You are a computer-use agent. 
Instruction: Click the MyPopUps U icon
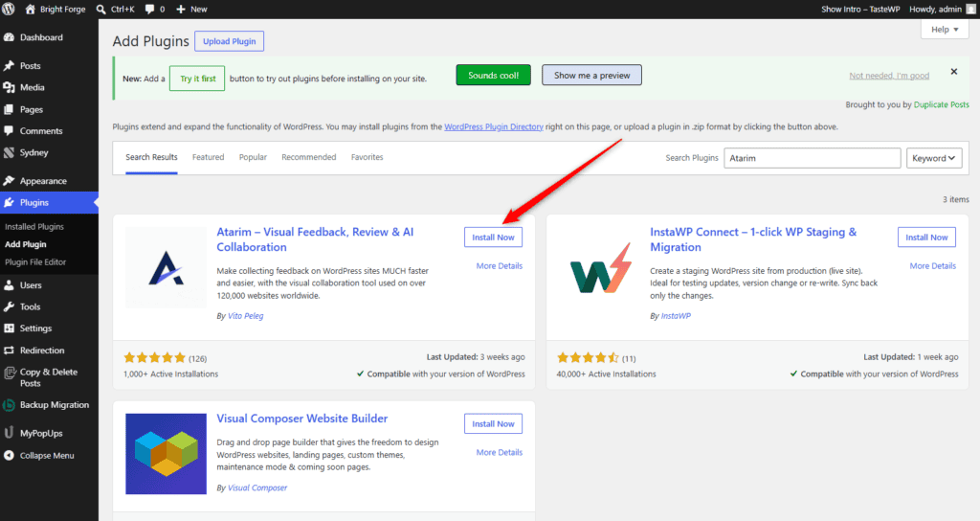pyautogui.click(x=9, y=433)
